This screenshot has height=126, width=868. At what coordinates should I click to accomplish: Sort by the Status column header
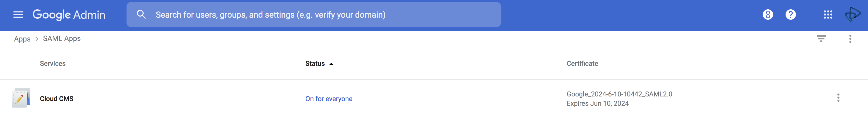click(315, 64)
